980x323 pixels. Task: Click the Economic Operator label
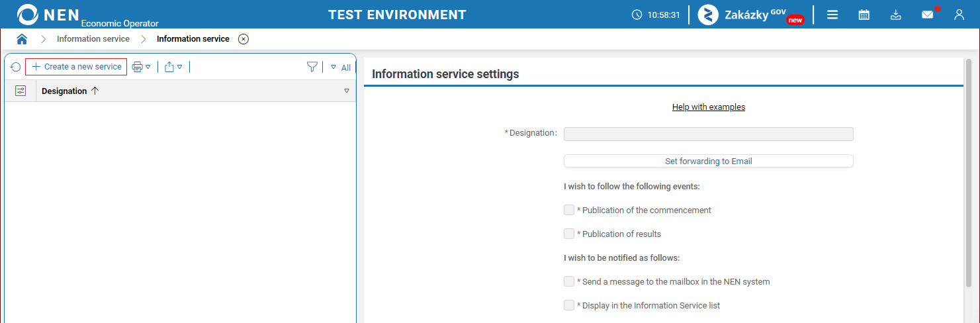point(120,23)
